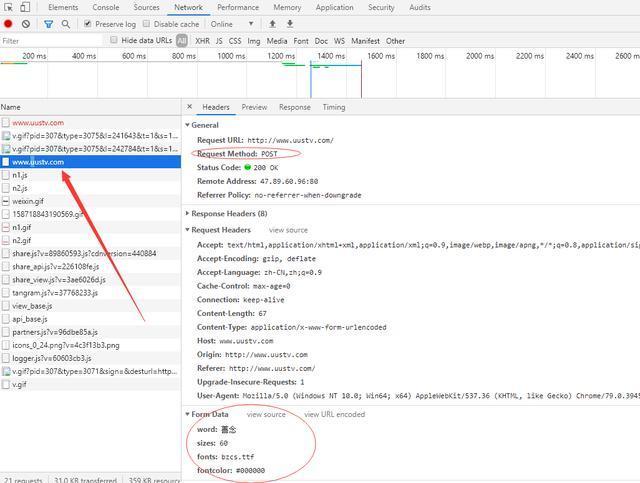Filter requests by Media

pos(277,41)
